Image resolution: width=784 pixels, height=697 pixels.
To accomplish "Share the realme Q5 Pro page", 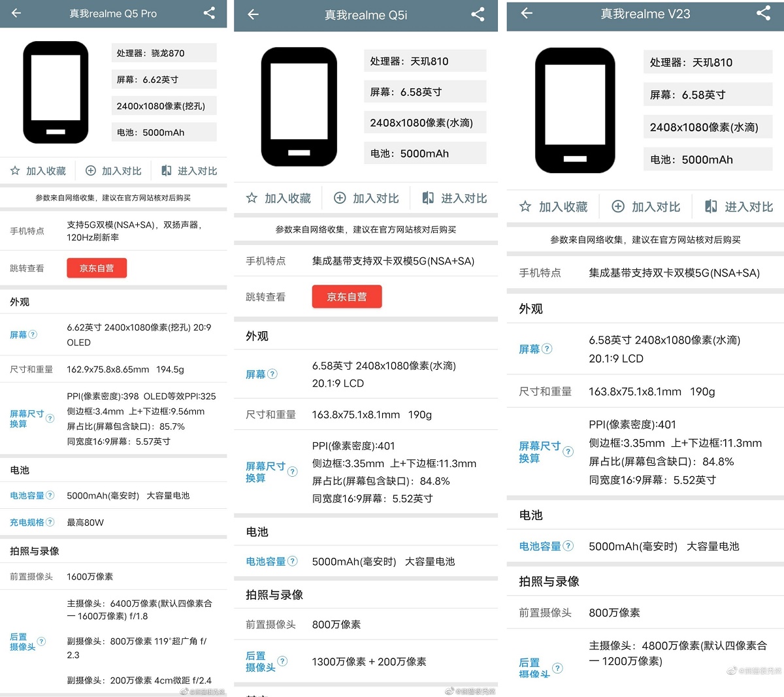I will click(x=209, y=13).
